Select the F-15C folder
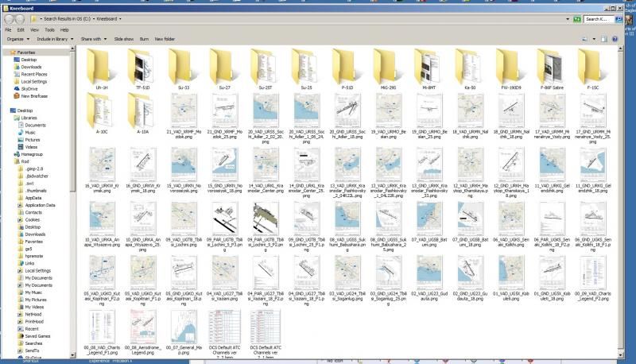 pos(592,68)
